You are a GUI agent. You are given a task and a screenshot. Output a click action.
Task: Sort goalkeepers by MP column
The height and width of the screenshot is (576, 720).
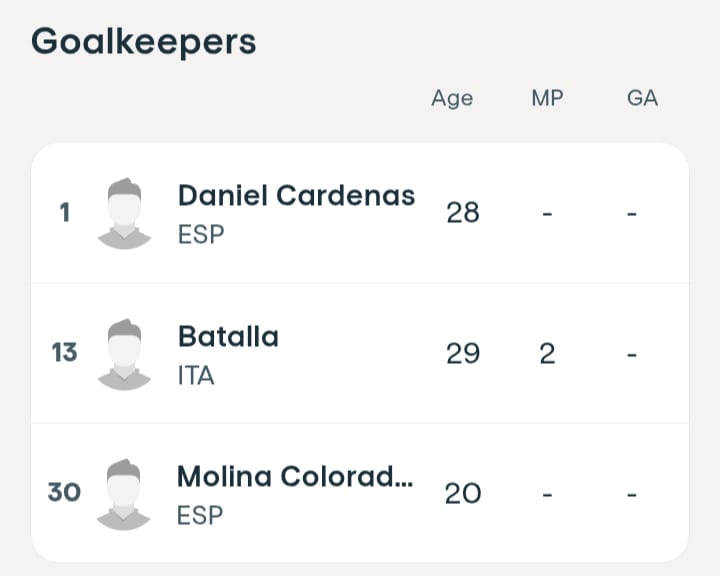point(547,98)
